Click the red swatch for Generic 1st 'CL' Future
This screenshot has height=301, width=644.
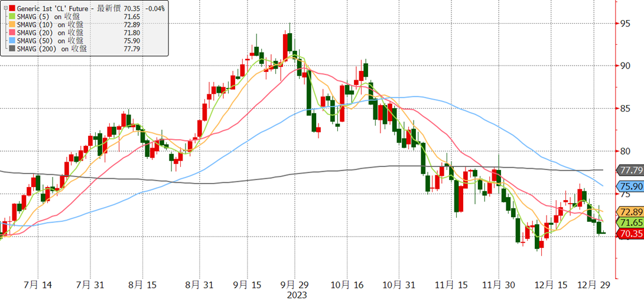pos(11,8)
